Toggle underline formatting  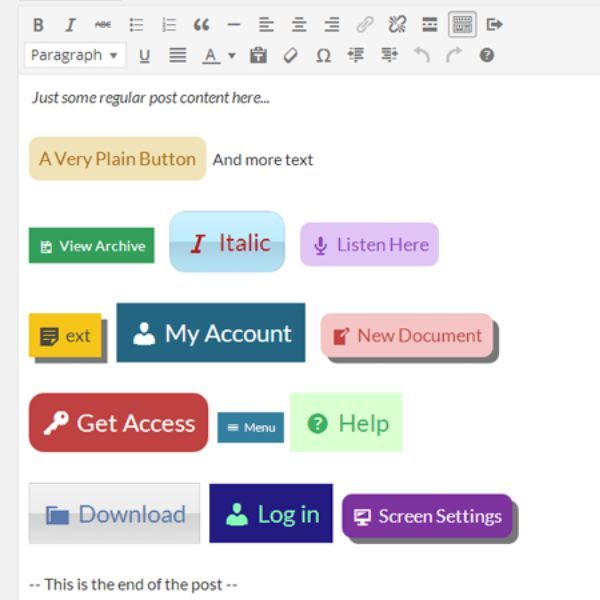(144, 56)
